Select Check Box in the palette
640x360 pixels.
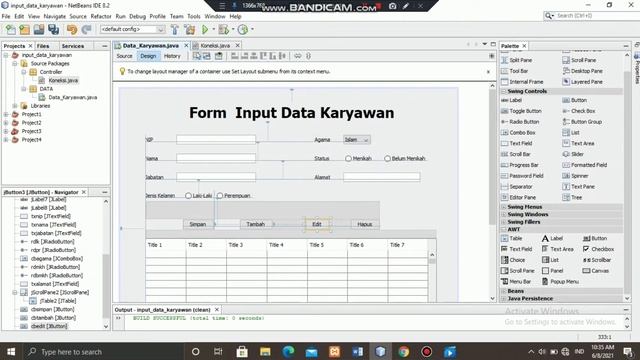pos(579,111)
